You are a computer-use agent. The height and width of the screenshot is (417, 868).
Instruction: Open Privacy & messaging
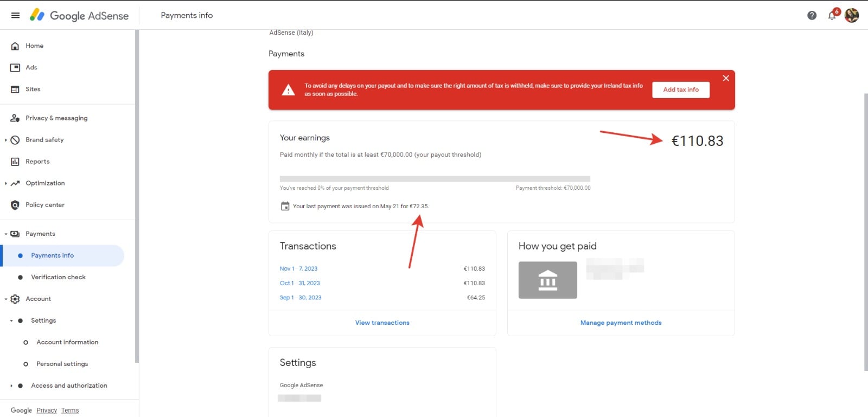(x=56, y=118)
